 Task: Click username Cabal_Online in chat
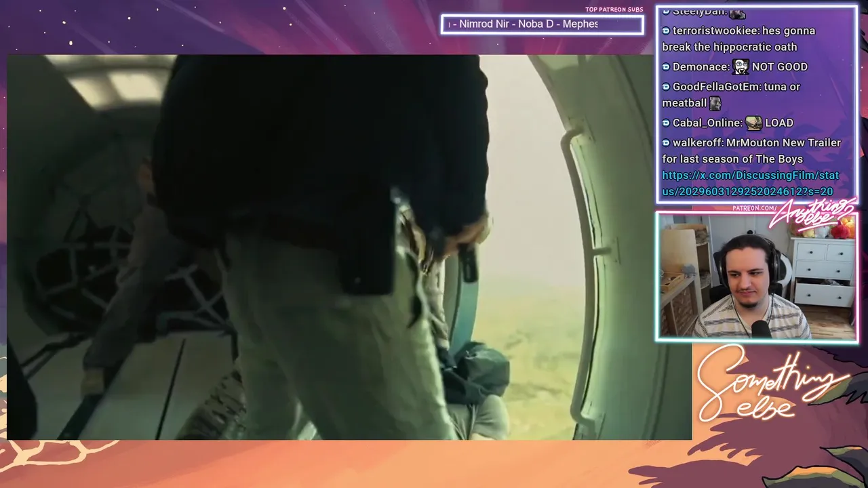pyautogui.click(x=707, y=123)
